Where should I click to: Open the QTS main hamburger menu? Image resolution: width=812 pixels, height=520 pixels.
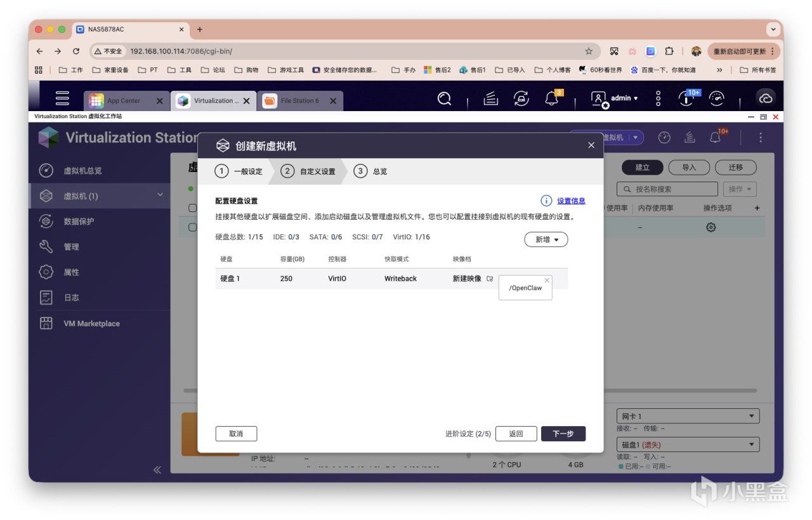[62, 98]
